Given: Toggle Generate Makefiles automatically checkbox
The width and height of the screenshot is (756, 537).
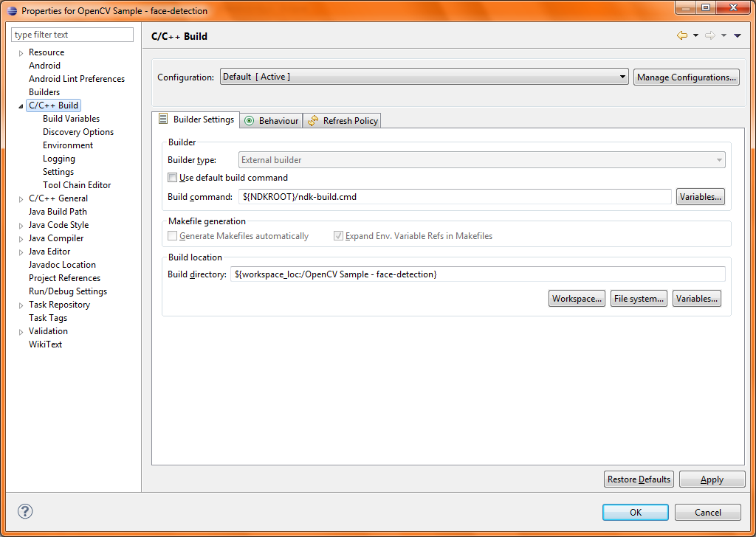Looking at the screenshot, I should tap(172, 236).
